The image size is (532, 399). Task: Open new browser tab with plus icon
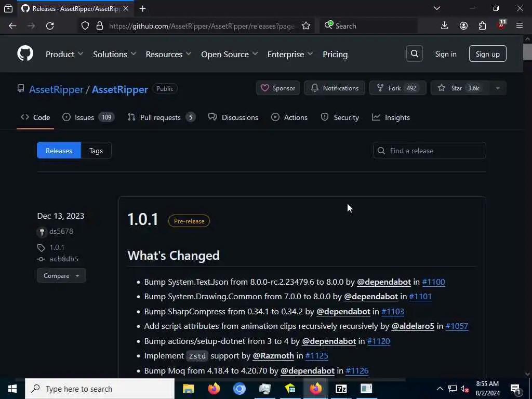pyautogui.click(x=142, y=9)
